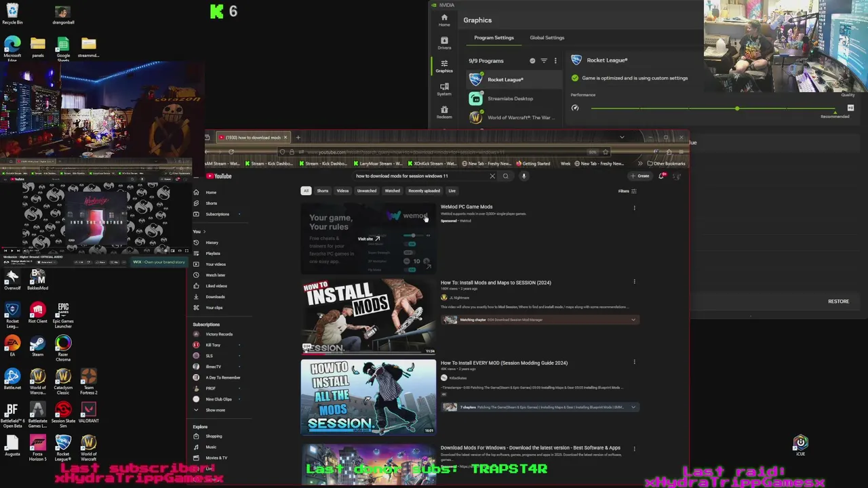Select the Videos filter chip
868x488 pixels.
coord(342,191)
